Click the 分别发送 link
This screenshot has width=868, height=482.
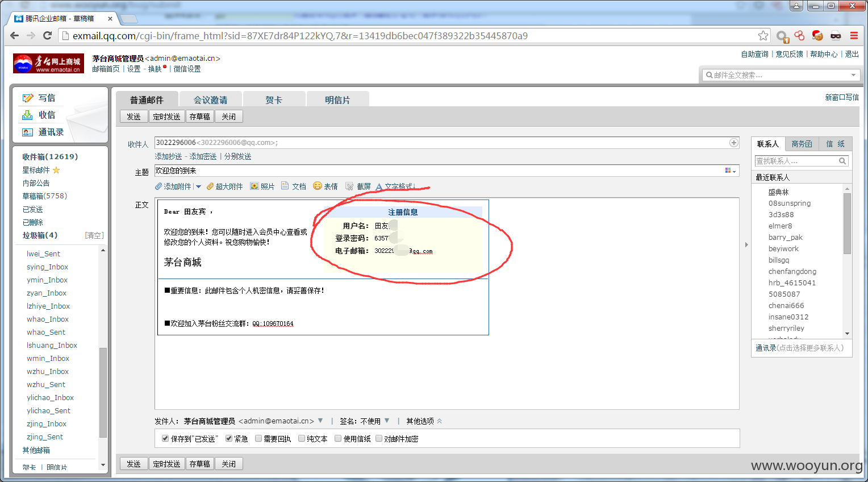coord(238,156)
